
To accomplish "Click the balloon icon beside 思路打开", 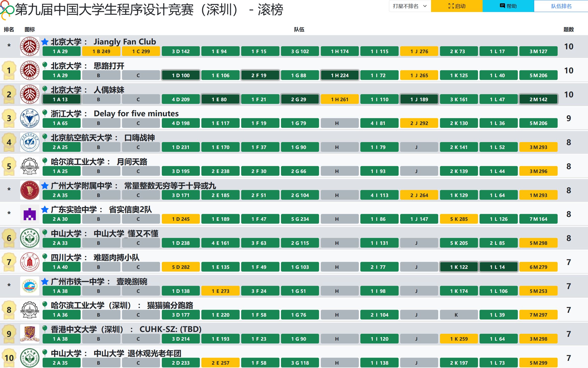I will 45,66.
